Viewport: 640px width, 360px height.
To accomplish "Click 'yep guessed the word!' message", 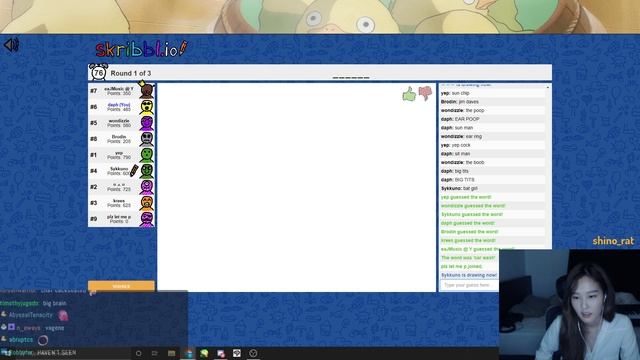I will (466, 197).
